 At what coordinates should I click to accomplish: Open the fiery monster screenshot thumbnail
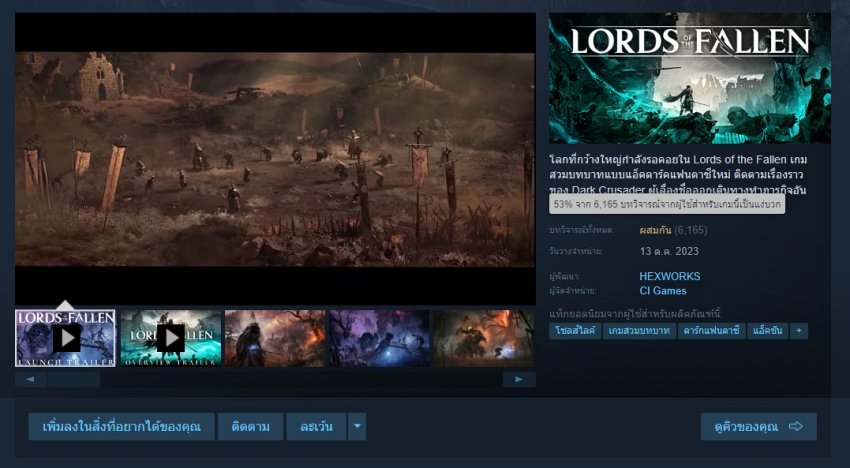(483, 338)
